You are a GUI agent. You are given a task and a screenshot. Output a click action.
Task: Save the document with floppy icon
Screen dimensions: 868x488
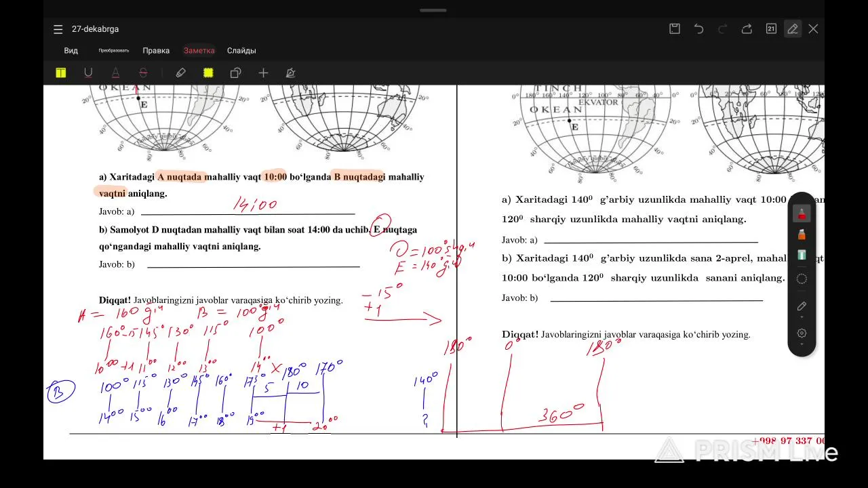[x=675, y=28]
